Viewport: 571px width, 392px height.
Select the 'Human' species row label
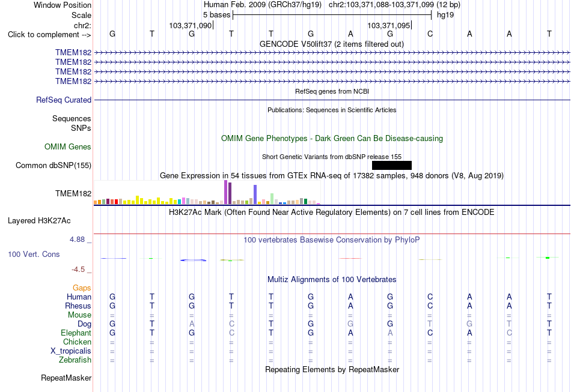(x=79, y=297)
